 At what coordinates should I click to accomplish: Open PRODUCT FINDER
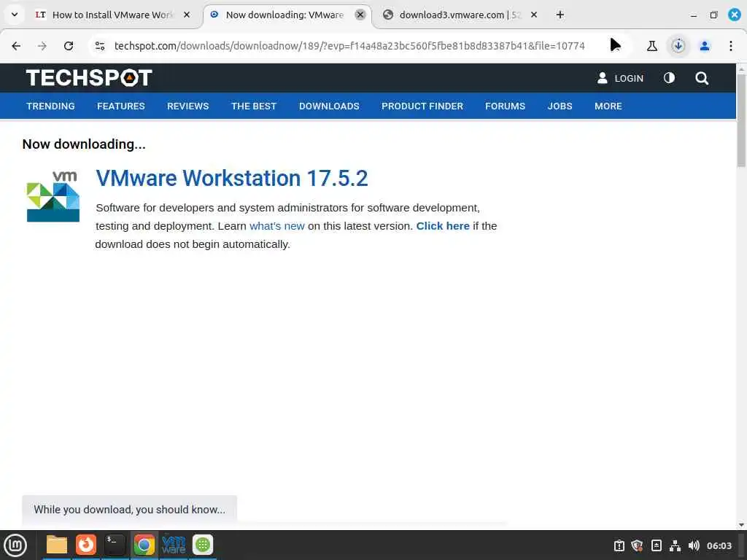(422, 106)
